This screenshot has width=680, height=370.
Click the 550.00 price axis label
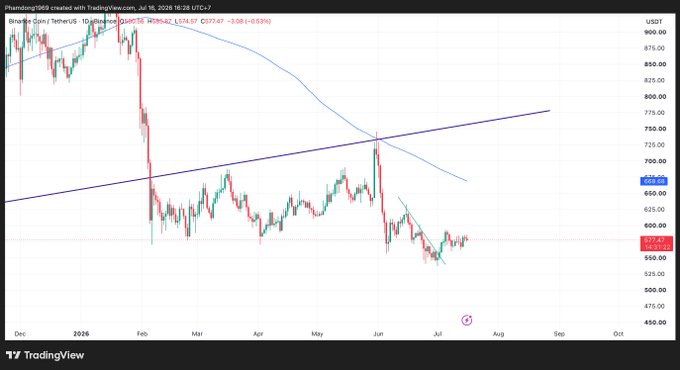click(655, 258)
